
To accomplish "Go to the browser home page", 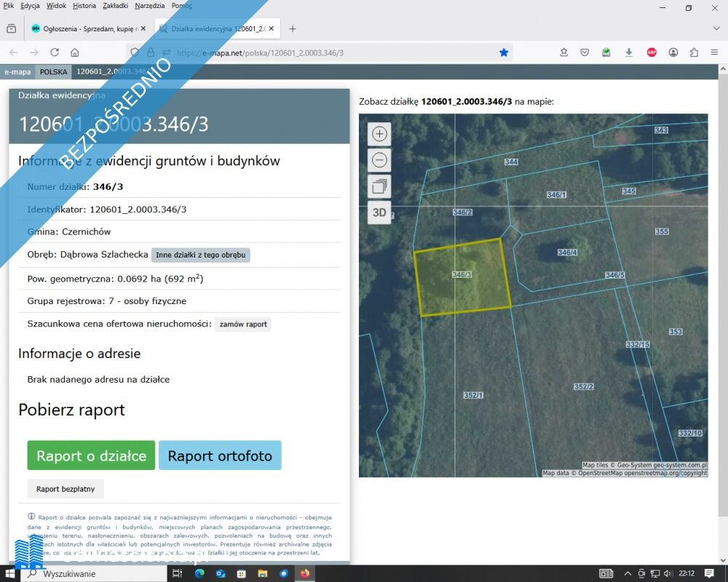I will pyautogui.click(x=75, y=52).
